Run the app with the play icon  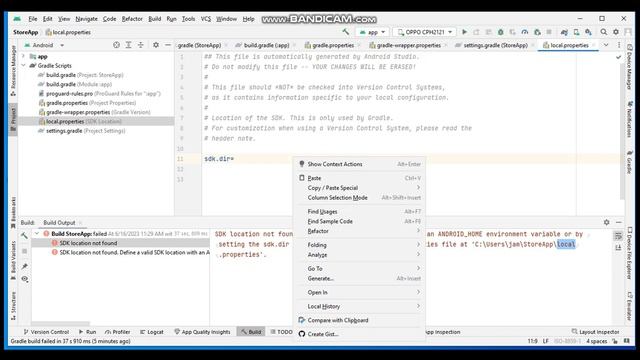(464, 32)
